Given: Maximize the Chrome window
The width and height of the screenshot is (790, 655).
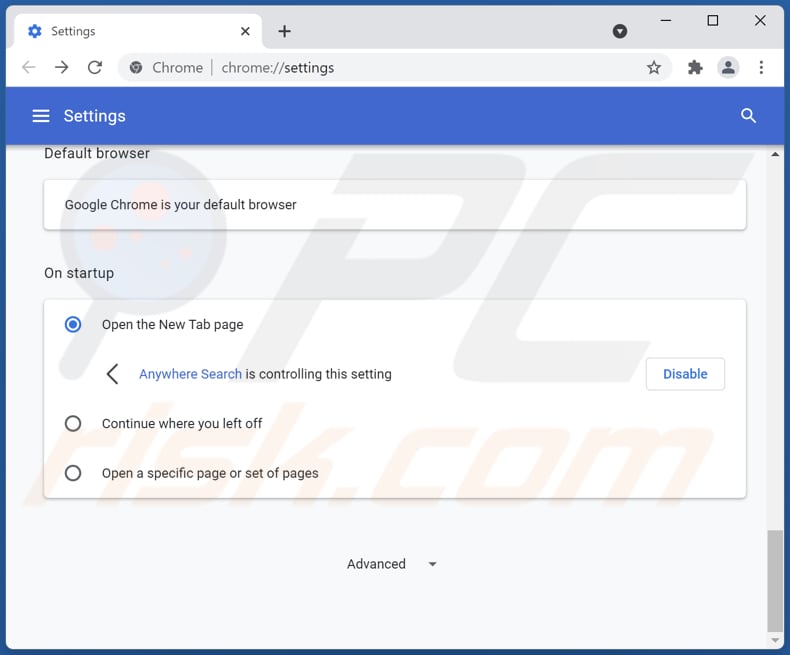Looking at the screenshot, I should tap(712, 21).
